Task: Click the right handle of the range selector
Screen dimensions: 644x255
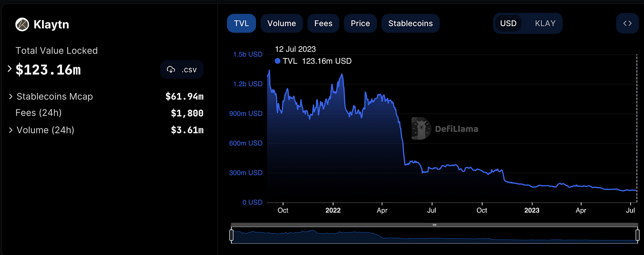Action: (x=637, y=235)
